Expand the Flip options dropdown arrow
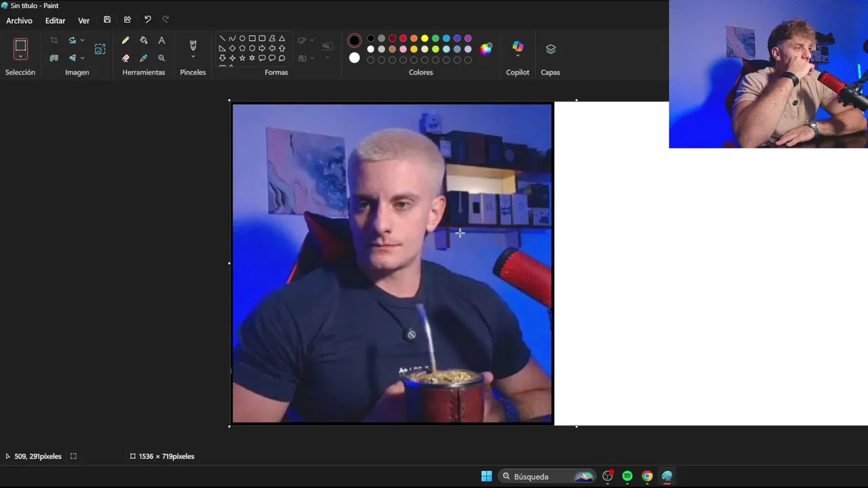 click(x=82, y=58)
